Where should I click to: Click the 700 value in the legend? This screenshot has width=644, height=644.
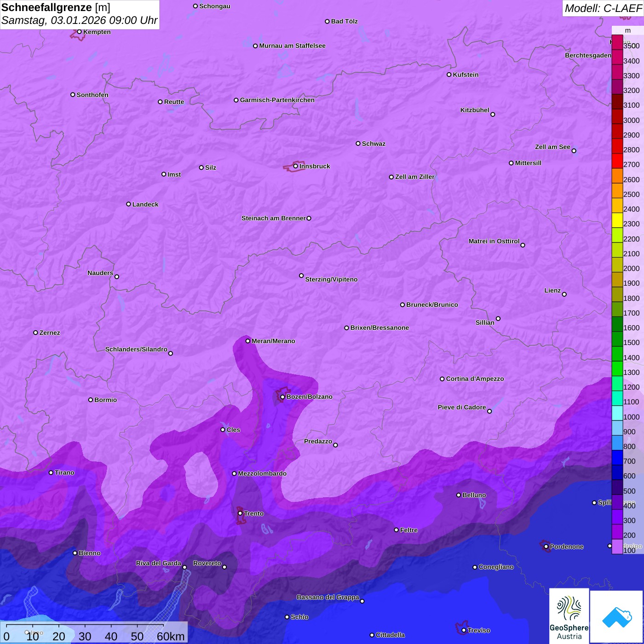[x=629, y=461]
